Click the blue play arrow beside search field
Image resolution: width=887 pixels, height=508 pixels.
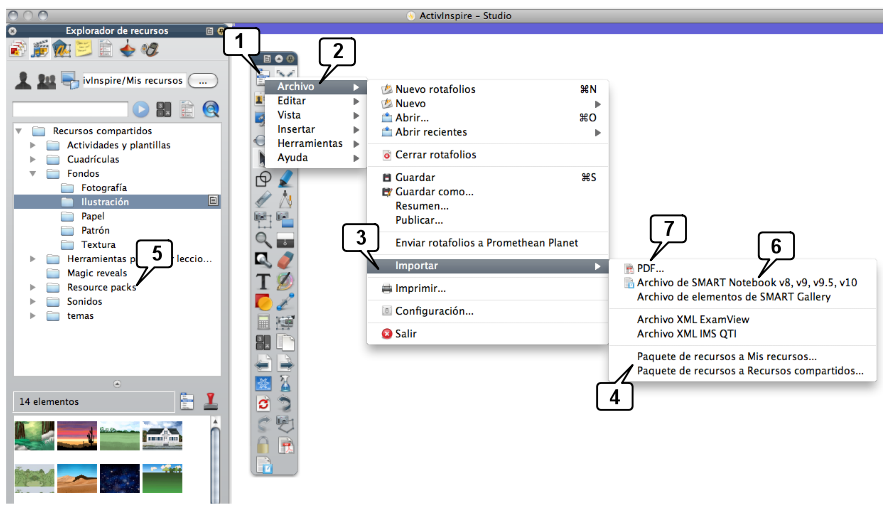coord(142,109)
